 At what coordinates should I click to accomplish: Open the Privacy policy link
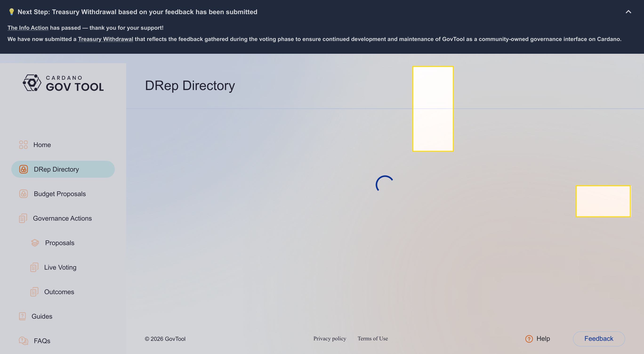(330, 338)
